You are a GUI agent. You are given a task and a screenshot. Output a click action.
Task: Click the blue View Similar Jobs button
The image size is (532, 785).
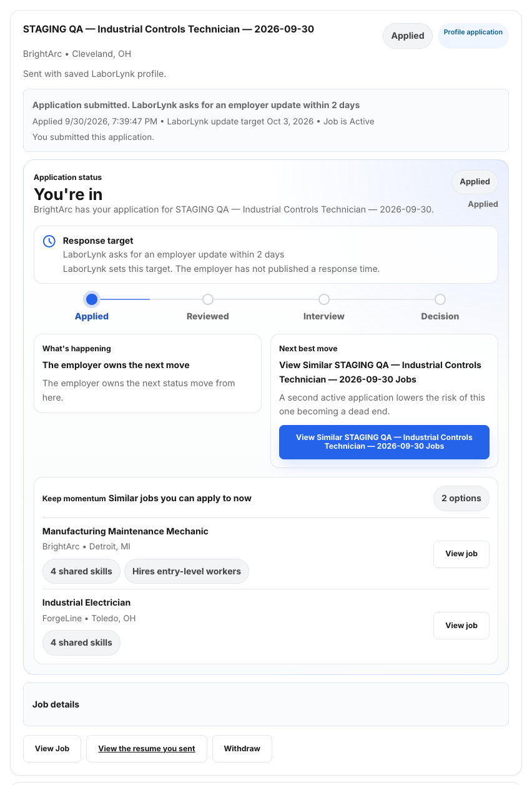[384, 442]
